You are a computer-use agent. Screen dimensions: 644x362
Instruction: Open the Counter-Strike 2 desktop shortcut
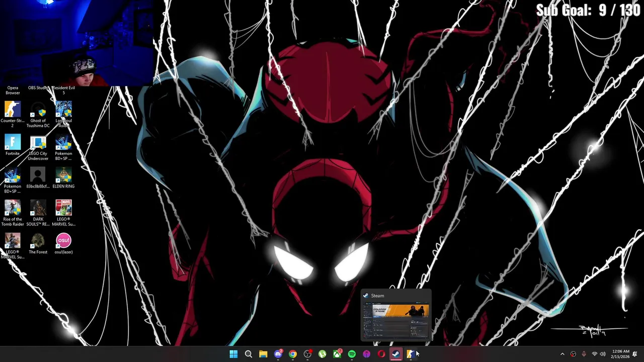click(x=13, y=114)
